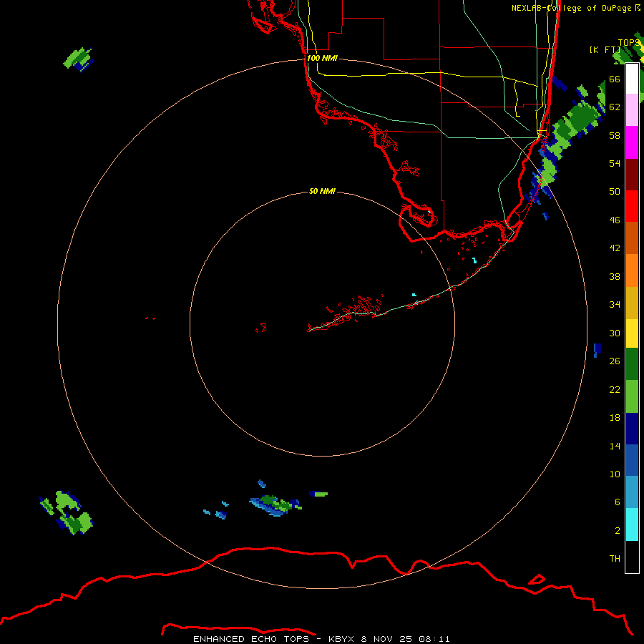Screen dimensions: 644x644
Task: Click the "46" scale value
Action: point(615,220)
